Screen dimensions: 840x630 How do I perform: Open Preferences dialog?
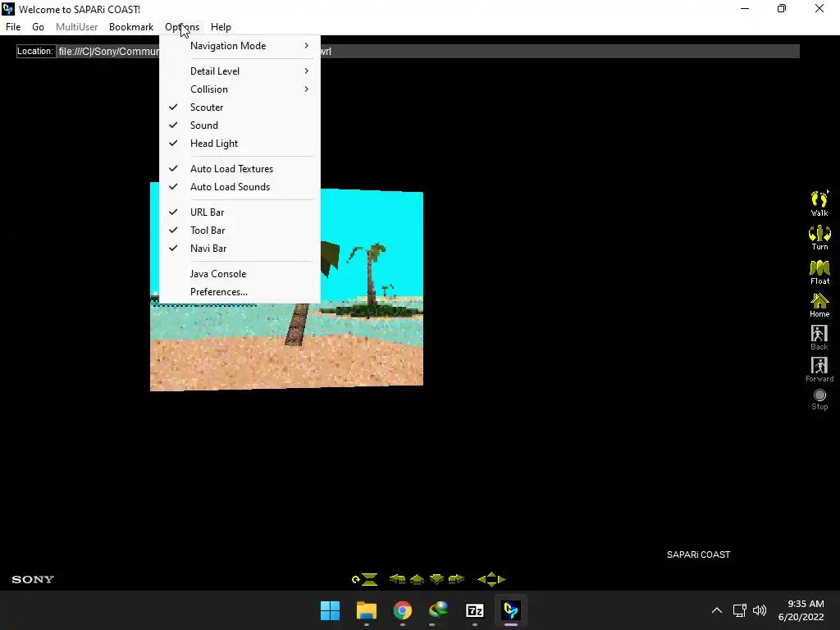pos(240,292)
